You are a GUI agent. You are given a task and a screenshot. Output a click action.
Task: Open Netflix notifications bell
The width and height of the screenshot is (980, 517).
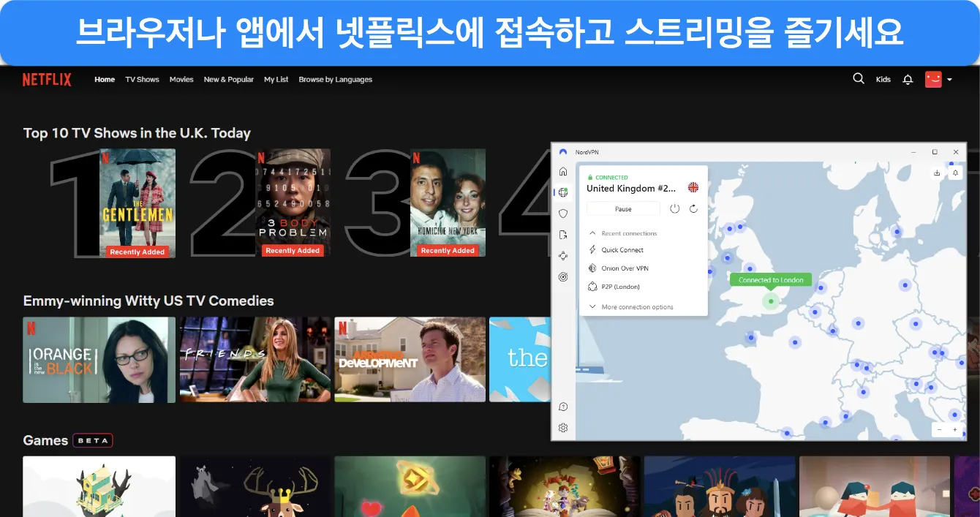[908, 80]
